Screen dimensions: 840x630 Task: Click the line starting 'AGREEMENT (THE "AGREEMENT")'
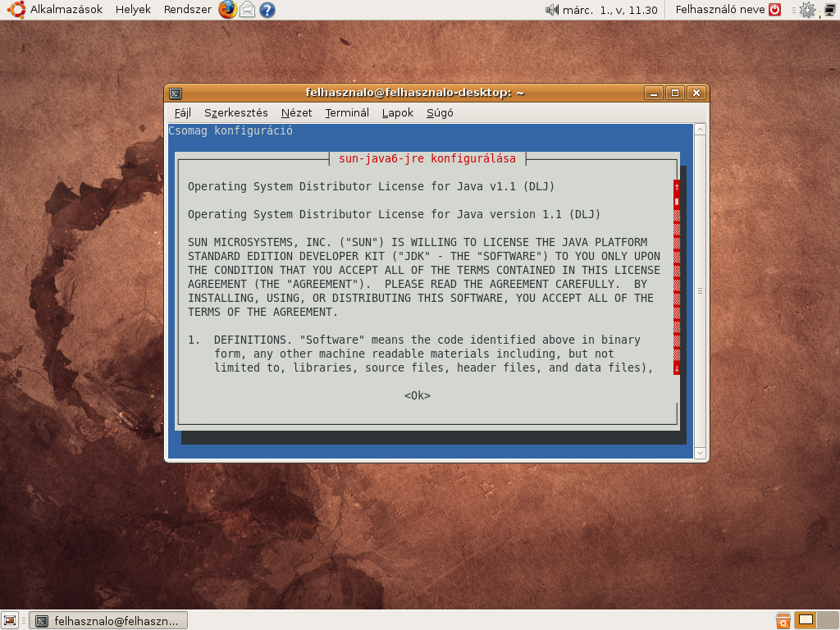[x=418, y=284]
